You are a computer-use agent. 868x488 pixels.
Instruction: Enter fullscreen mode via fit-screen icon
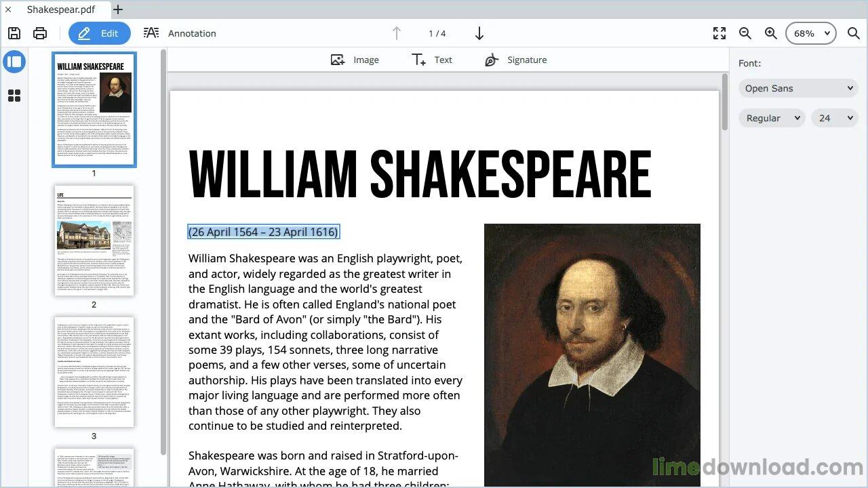pos(719,33)
